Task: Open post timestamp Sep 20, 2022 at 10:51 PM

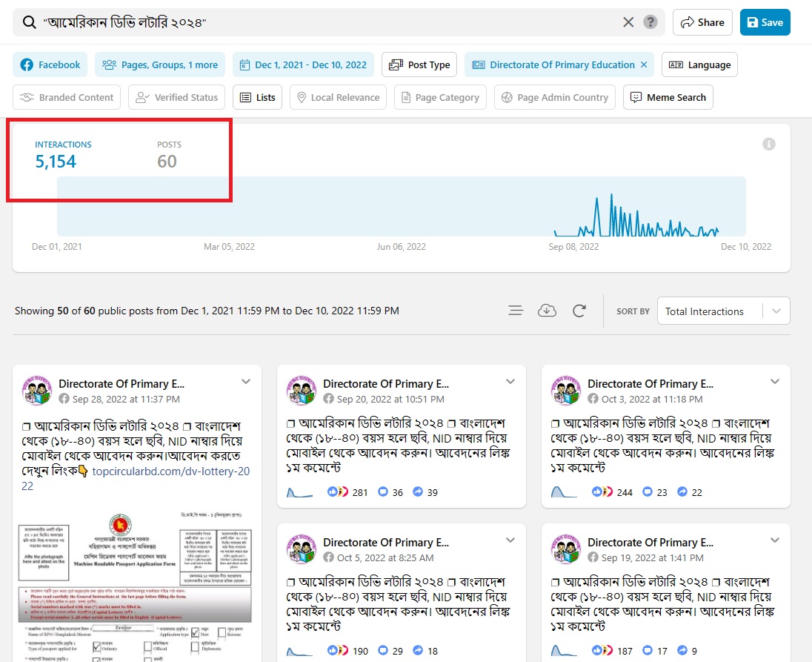Action: (390, 400)
